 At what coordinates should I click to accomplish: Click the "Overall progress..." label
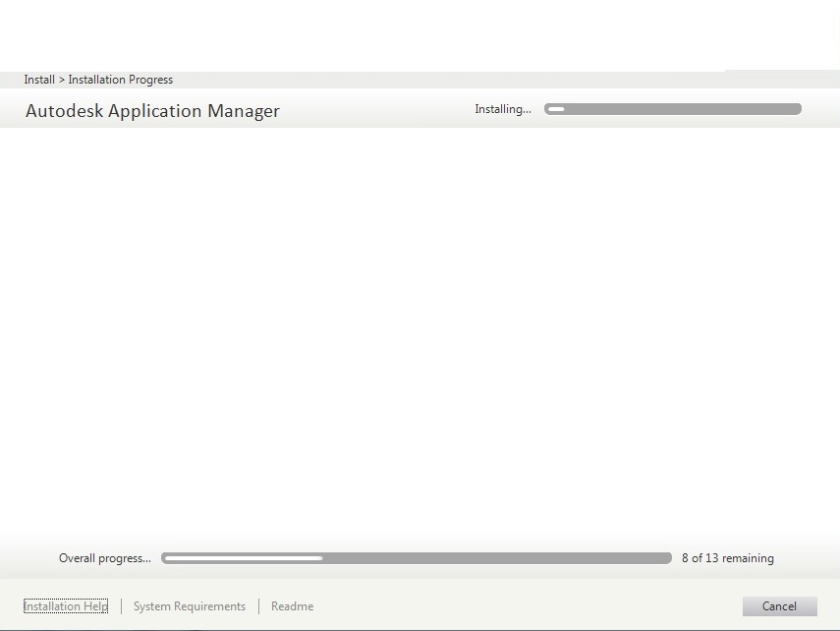point(105,558)
